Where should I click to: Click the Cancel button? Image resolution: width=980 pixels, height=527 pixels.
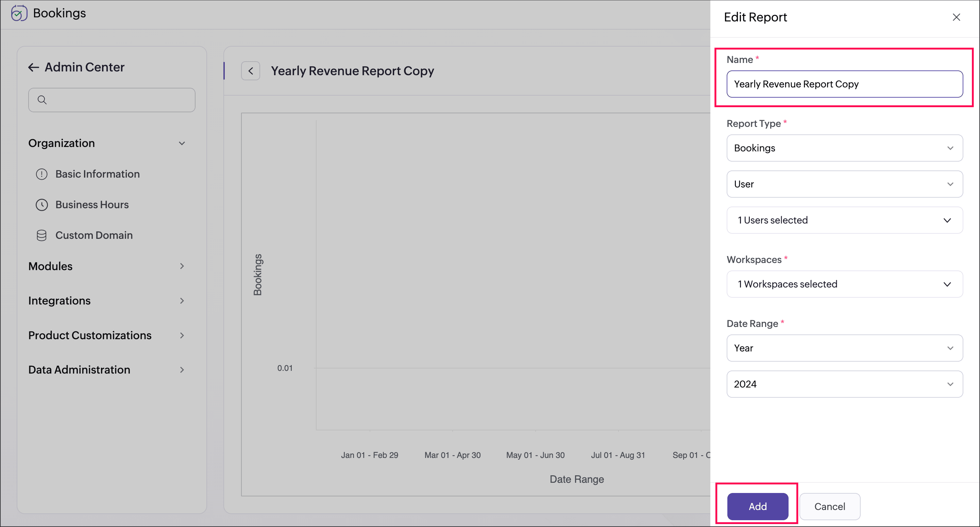830,507
